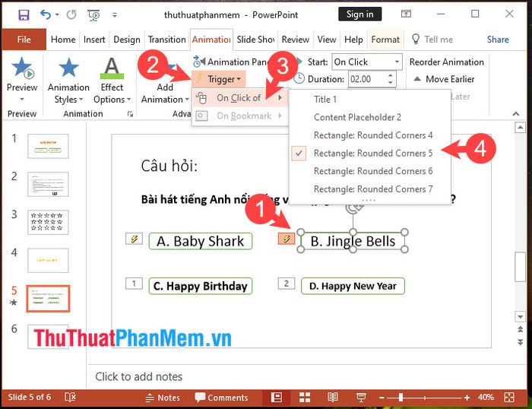The width and height of the screenshot is (532, 409).
Task: Select checked Rectangle: Rounded Corners 5
Action: (372, 153)
